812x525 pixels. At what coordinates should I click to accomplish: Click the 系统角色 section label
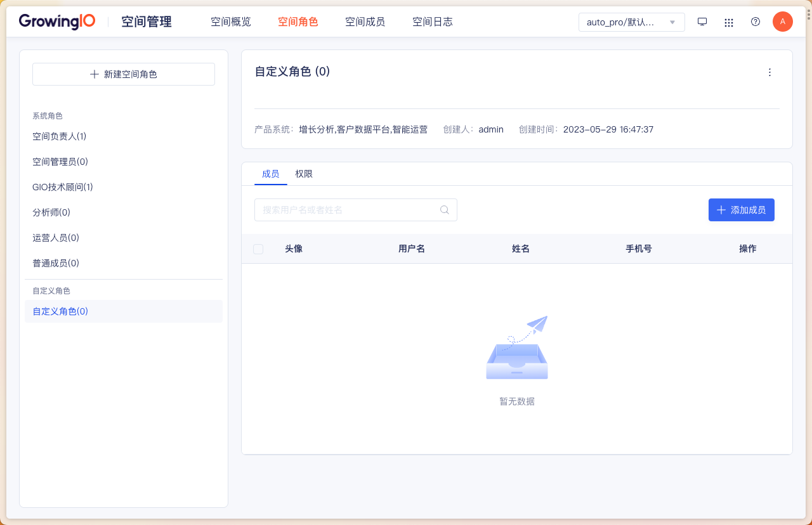click(x=48, y=116)
